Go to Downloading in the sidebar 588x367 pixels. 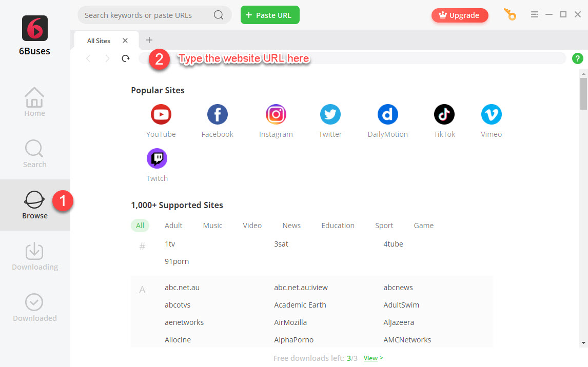[35, 256]
